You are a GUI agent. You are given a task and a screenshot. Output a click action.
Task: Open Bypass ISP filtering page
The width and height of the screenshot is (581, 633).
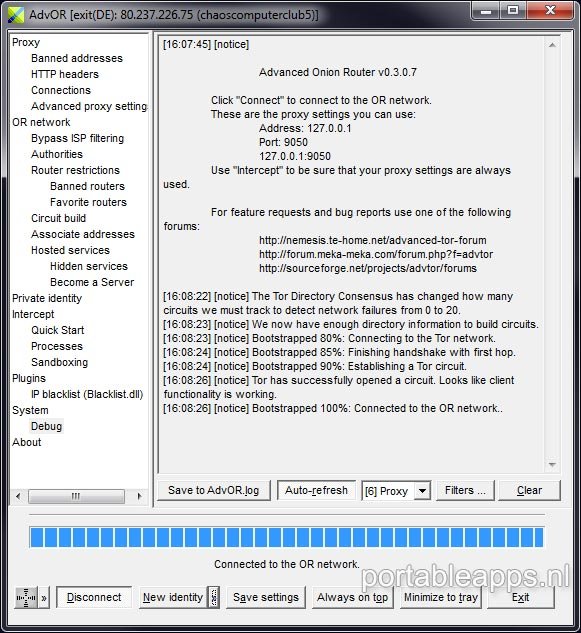coord(77,138)
